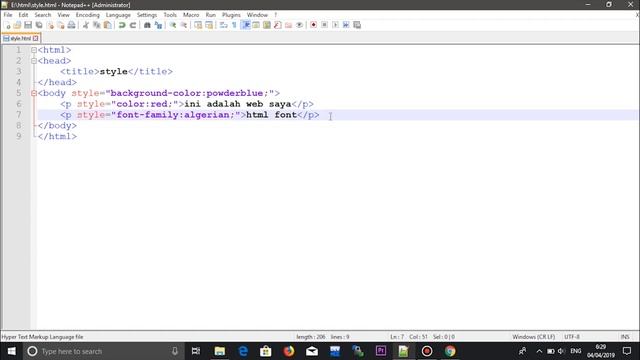
Task: Collapse the html fold marker, line 1
Action: (34, 50)
